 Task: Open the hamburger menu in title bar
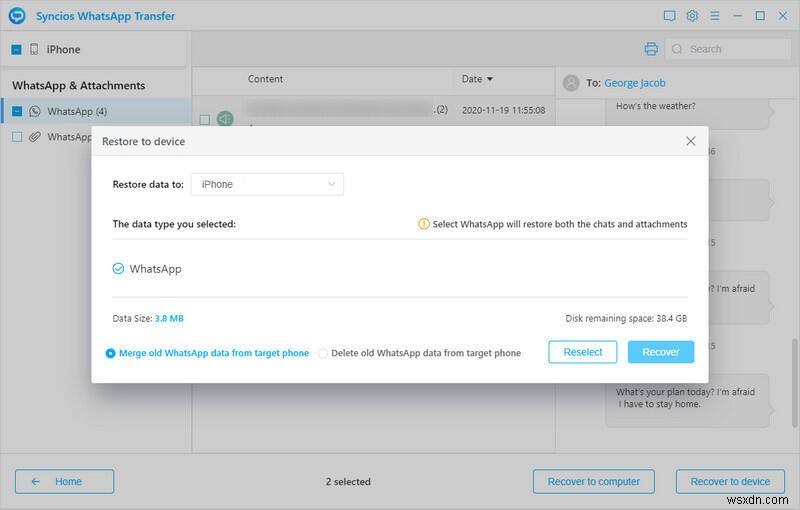coord(715,16)
